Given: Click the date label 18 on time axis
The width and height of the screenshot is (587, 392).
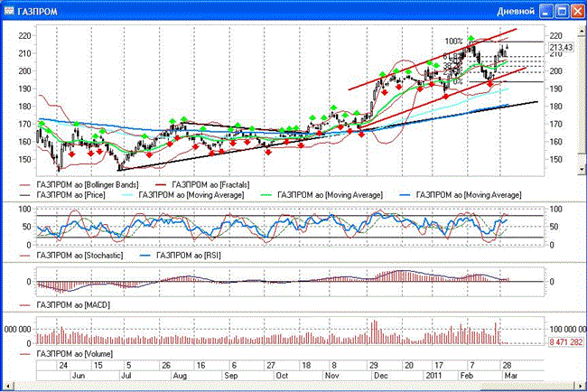Looking at the screenshot, I should coord(306,365).
